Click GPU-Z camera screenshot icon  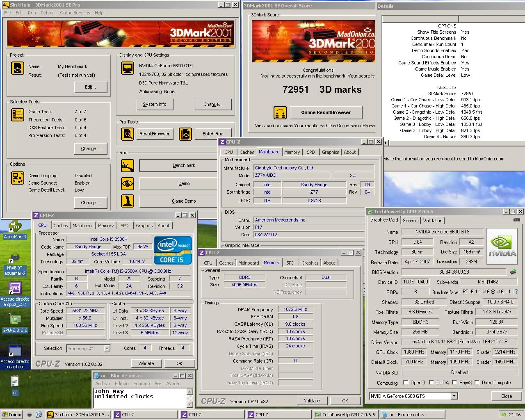[x=517, y=220]
